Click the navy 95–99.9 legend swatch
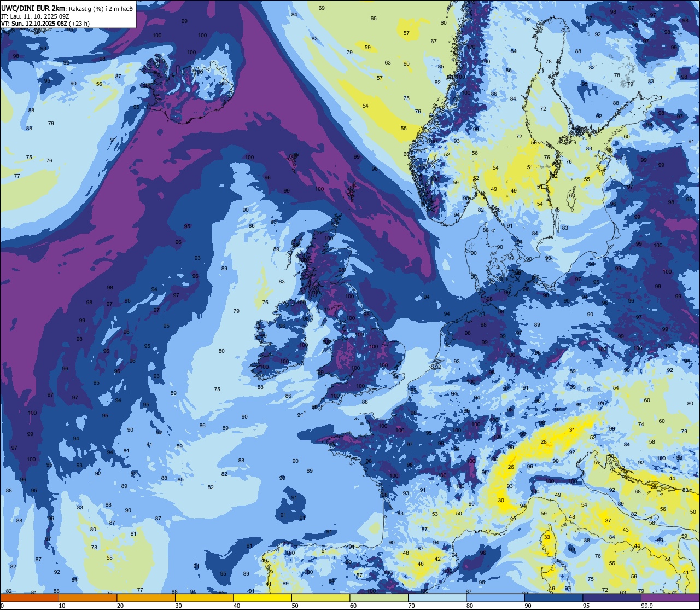 tap(612, 597)
